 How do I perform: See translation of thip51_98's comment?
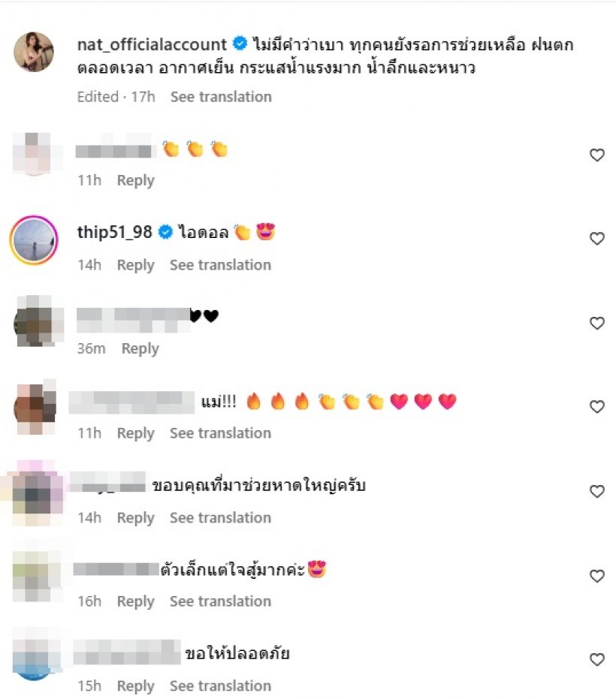point(220,265)
